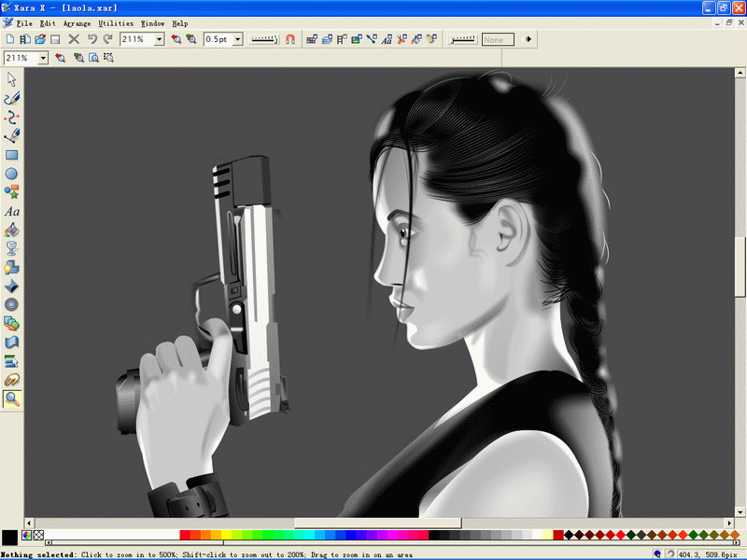Select the Ellipse tool
This screenshot has height=560, width=747.
pyautogui.click(x=11, y=174)
